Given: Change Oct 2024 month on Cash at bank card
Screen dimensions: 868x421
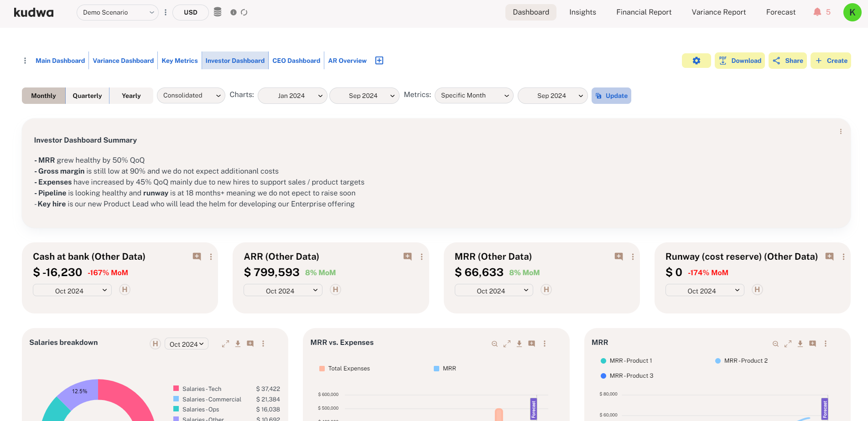Looking at the screenshot, I should coord(72,290).
